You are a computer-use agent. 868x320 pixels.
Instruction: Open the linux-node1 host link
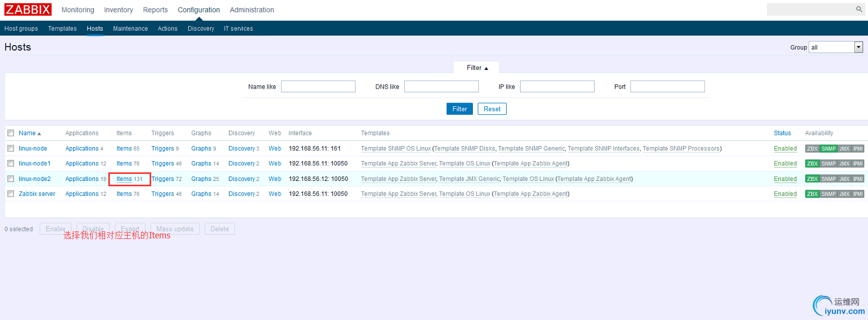point(35,164)
